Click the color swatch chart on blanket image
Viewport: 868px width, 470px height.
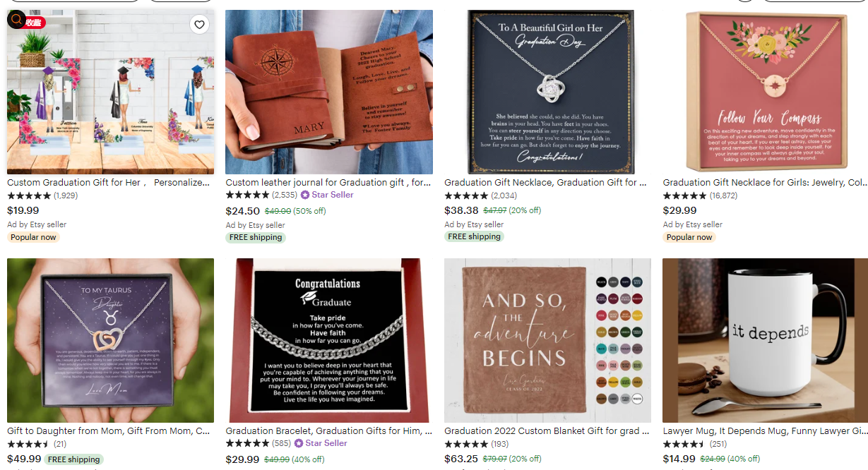point(619,339)
